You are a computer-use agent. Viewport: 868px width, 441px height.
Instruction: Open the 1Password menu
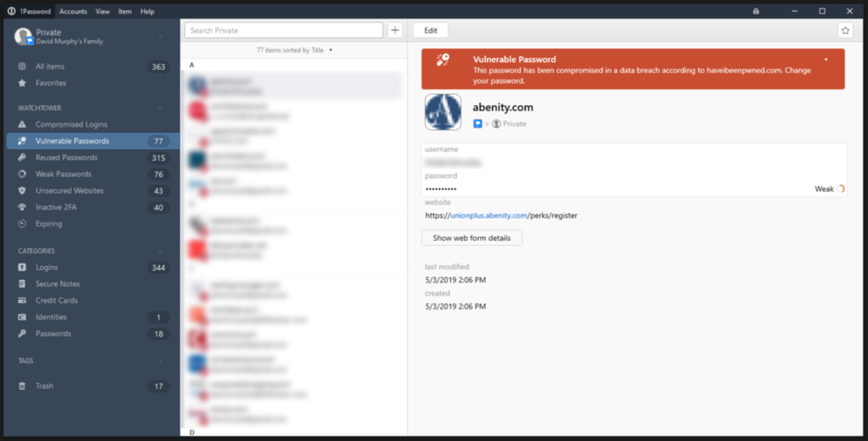(35, 12)
